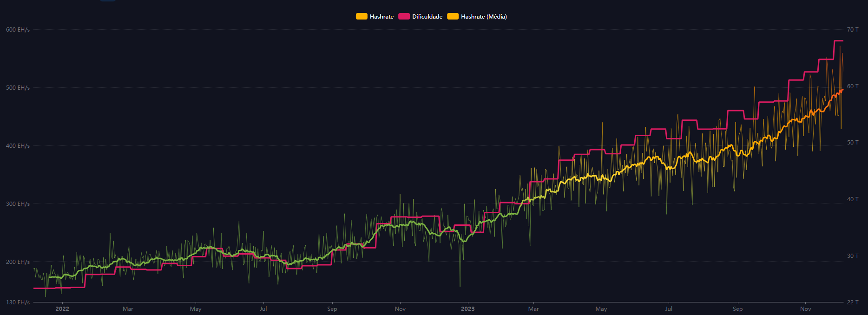Click the 60 T axis label

[x=852, y=86]
